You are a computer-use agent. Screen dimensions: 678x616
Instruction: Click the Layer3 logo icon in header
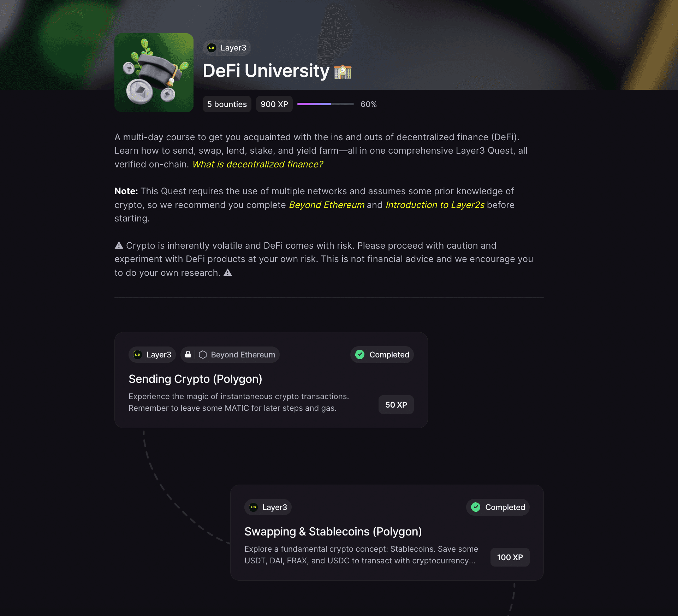point(212,48)
